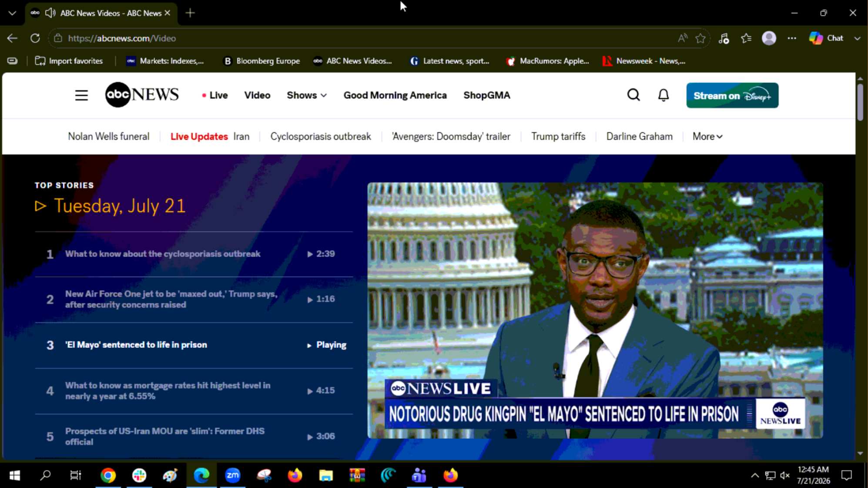Open Edge settings and more menu
Viewport: 868px width, 488px height.
[792, 38]
